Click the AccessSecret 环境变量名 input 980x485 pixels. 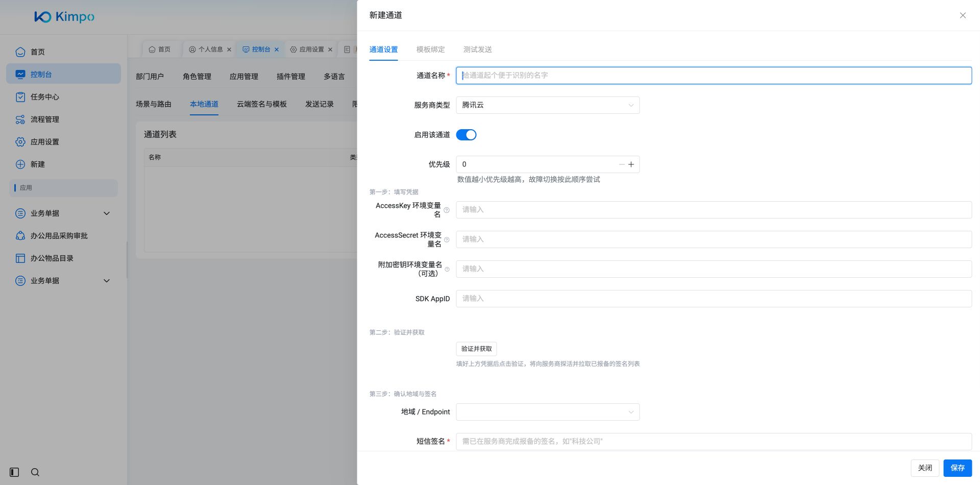pyautogui.click(x=714, y=239)
